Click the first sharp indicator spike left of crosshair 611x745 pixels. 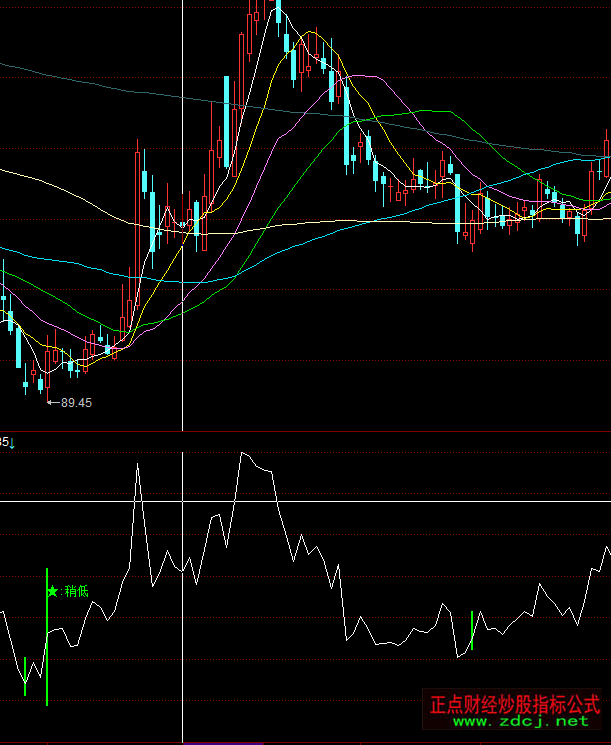[137, 466]
